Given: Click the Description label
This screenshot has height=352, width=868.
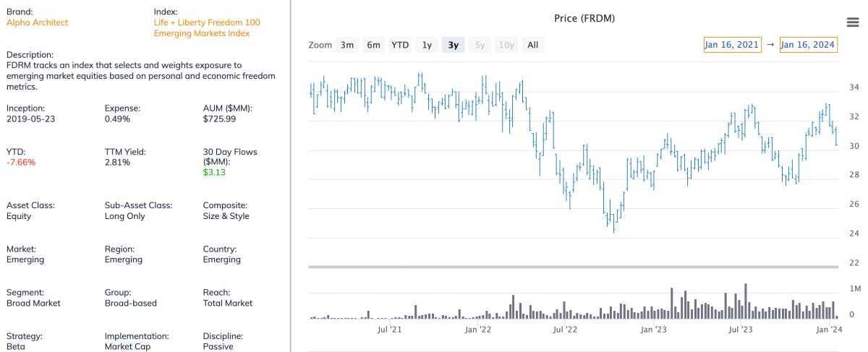Looking at the screenshot, I should point(30,54).
